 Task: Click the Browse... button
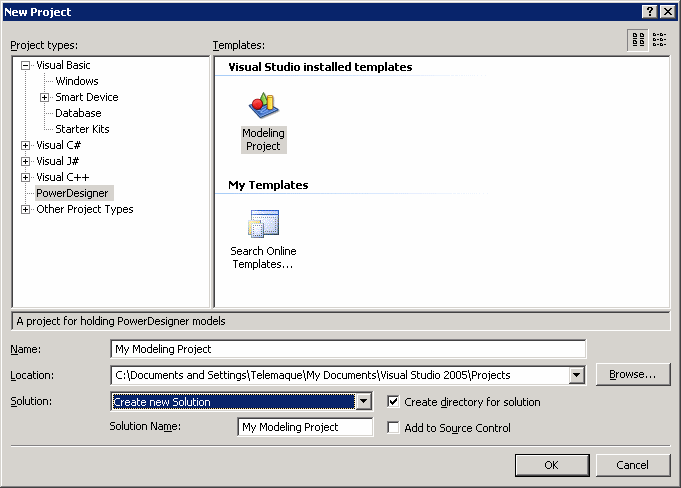tap(632, 374)
